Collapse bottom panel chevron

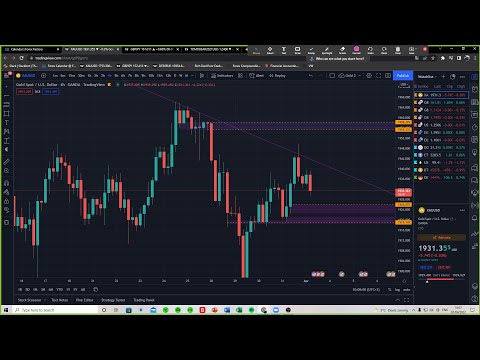(397, 300)
